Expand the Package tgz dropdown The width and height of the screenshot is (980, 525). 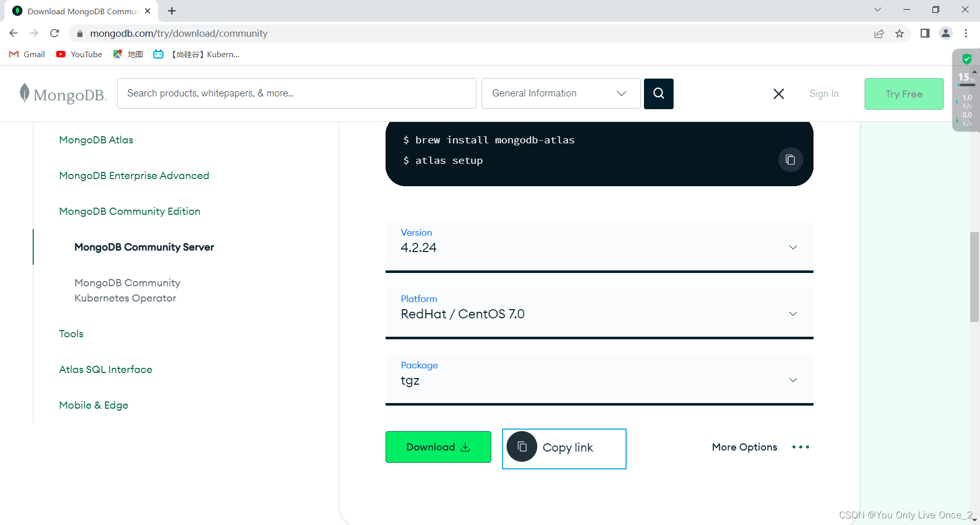[599, 380]
